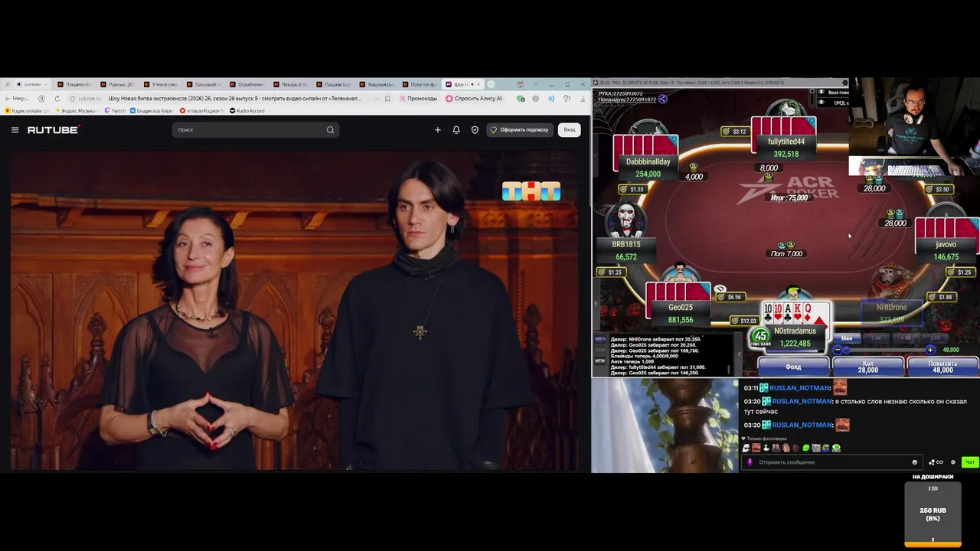
Task: Click Оформить подписку button
Action: coord(519,130)
